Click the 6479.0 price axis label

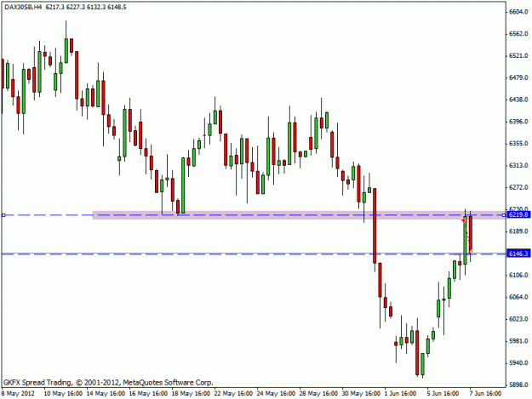coord(518,77)
